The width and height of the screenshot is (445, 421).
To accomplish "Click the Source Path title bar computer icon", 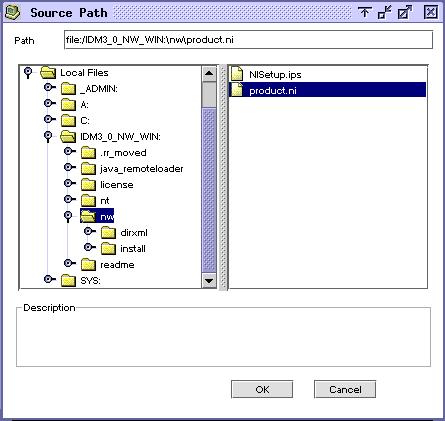I will (12, 12).
